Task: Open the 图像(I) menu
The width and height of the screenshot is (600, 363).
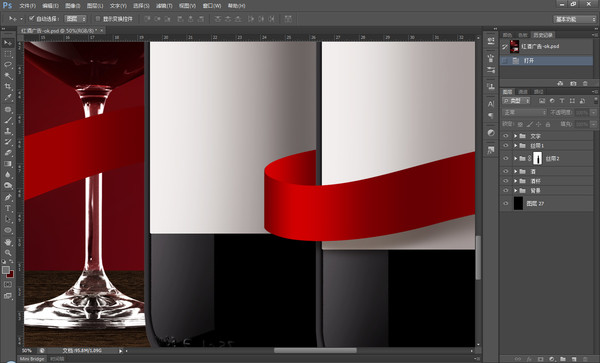Action: click(73, 6)
